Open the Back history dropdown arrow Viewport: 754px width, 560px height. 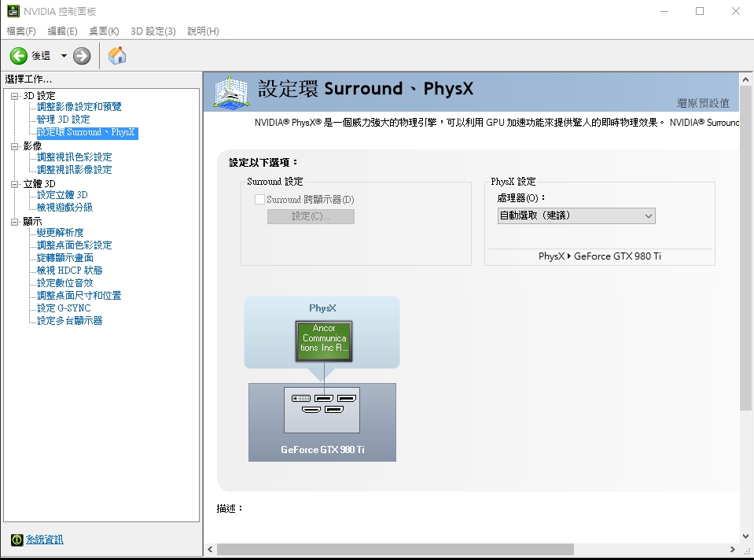(64, 56)
